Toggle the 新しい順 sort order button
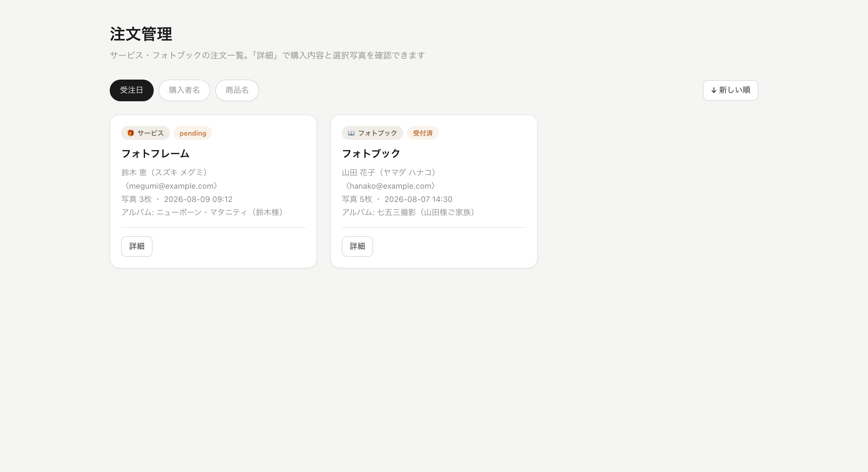This screenshot has height=472, width=868. pos(730,90)
